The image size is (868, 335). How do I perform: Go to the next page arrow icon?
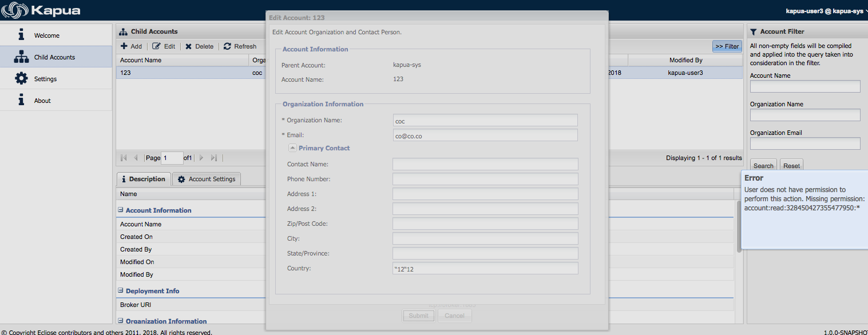tap(201, 158)
